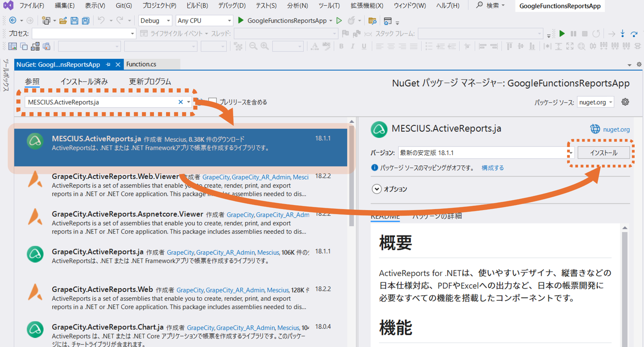Click the undo arrow icon
Screen dimensions: 644x347
[x=101, y=20]
